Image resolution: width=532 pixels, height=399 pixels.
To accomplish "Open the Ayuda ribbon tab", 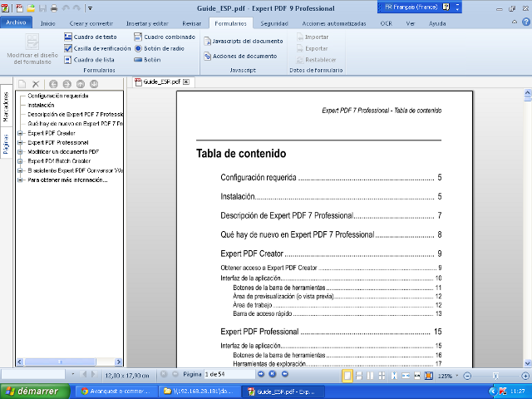I will pyautogui.click(x=437, y=23).
